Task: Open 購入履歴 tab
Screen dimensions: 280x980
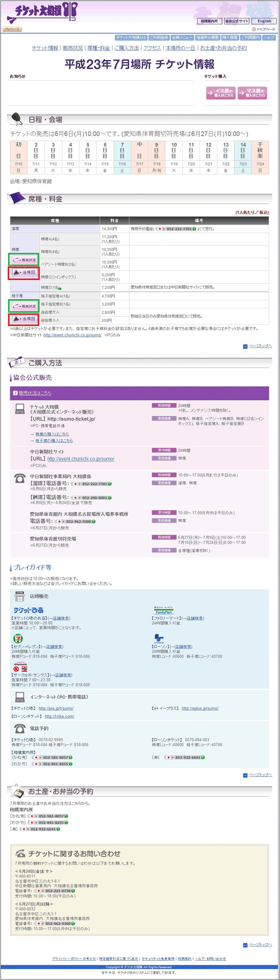Action: point(230,38)
